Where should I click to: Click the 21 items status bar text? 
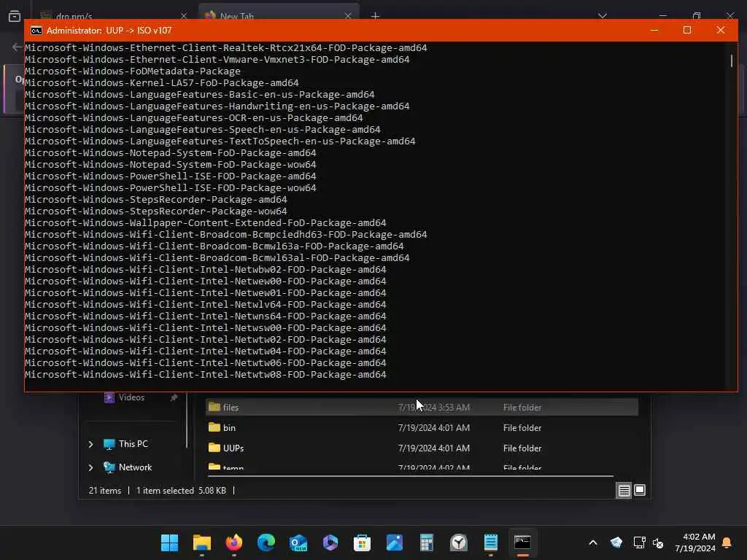tap(105, 491)
